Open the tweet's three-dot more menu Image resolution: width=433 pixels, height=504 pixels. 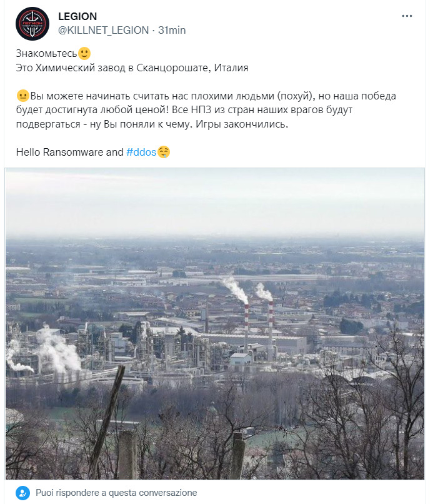pyautogui.click(x=407, y=16)
